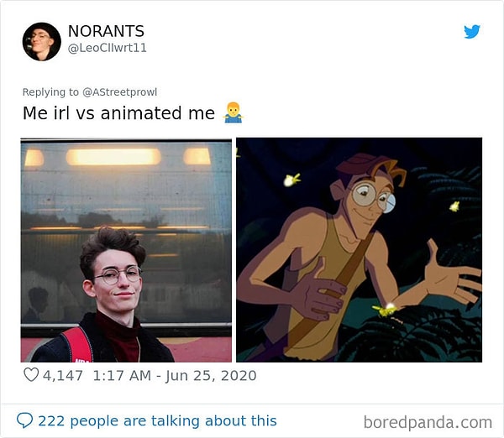Open the right animated character image
This screenshot has width=504, height=438.
coord(359,250)
